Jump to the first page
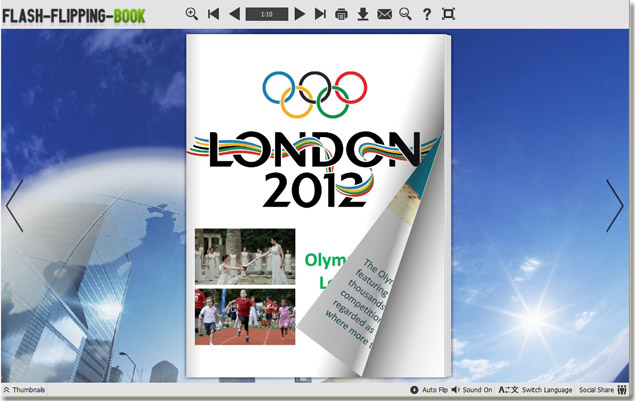The image size is (635, 401). [x=213, y=14]
